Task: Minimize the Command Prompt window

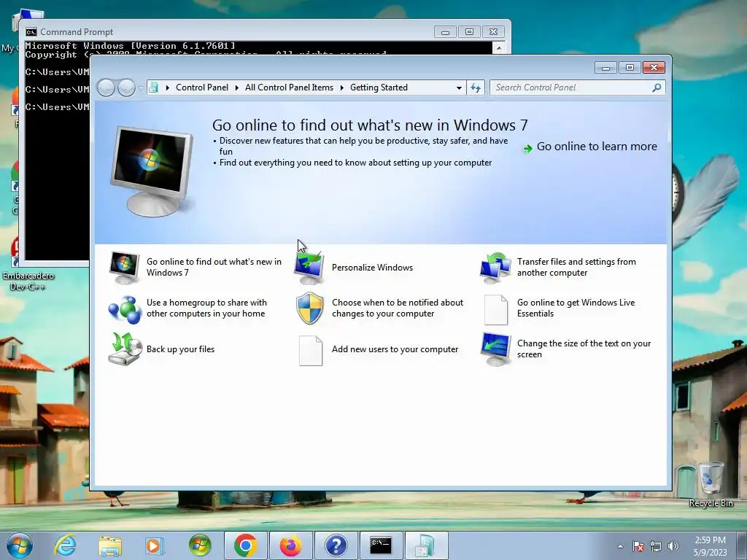Action: click(x=445, y=32)
